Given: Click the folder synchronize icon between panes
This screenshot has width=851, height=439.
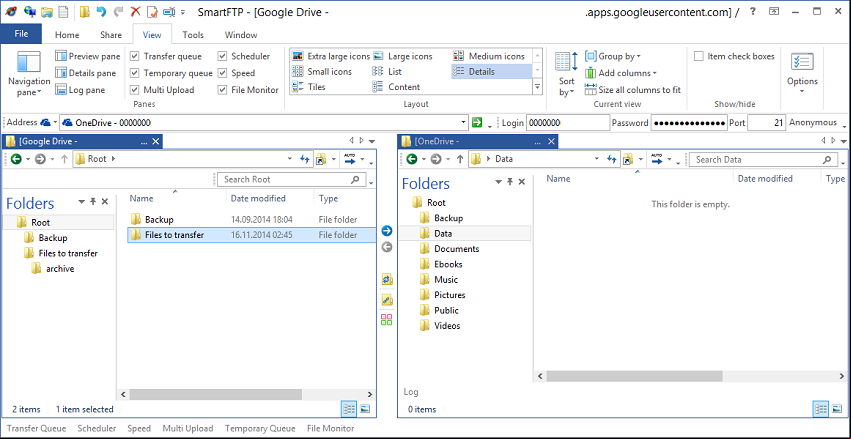Looking at the screenshot, I should pos(387,279).
